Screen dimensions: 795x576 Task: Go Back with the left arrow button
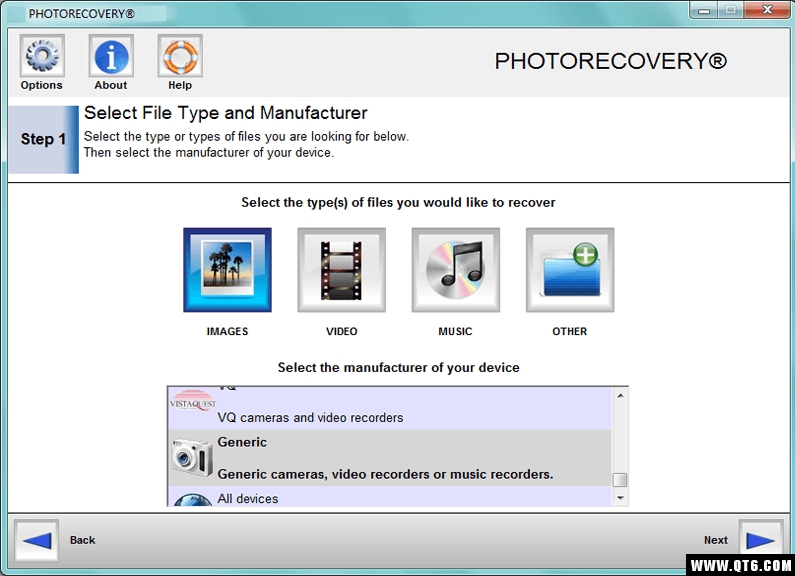pyautogui.click(x=37, y=541)
